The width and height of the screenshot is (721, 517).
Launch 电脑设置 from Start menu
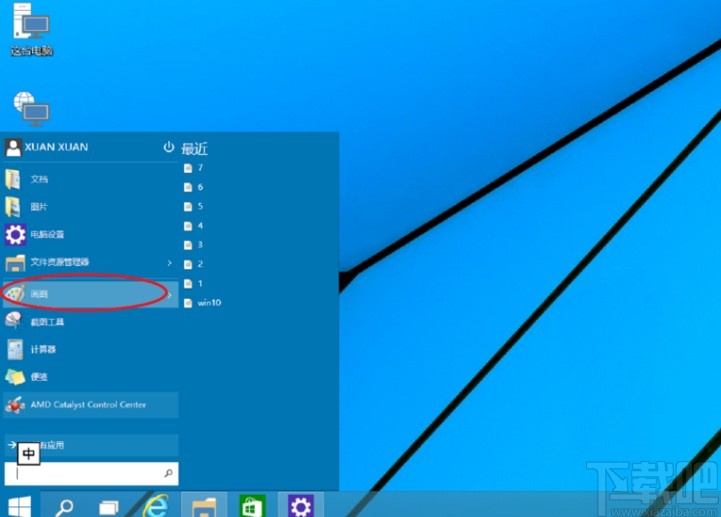click(91, 235)
